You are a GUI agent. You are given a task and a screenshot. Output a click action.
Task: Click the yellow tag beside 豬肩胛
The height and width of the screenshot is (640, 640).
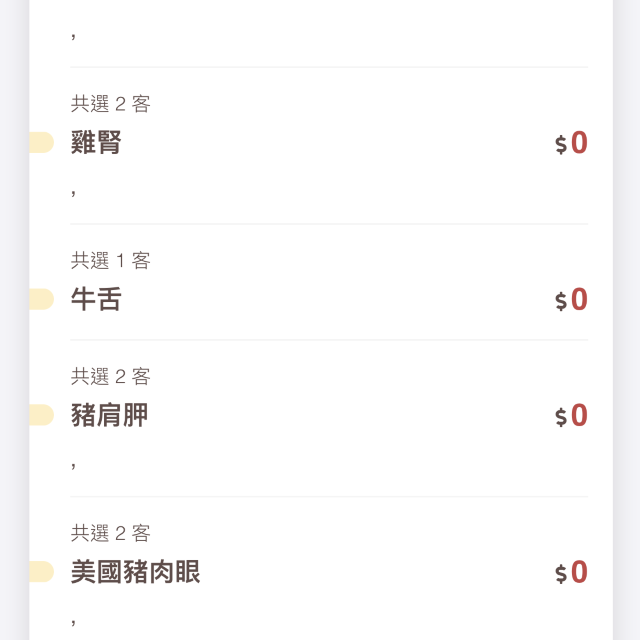pyautogui.click(x=41, y=415)
